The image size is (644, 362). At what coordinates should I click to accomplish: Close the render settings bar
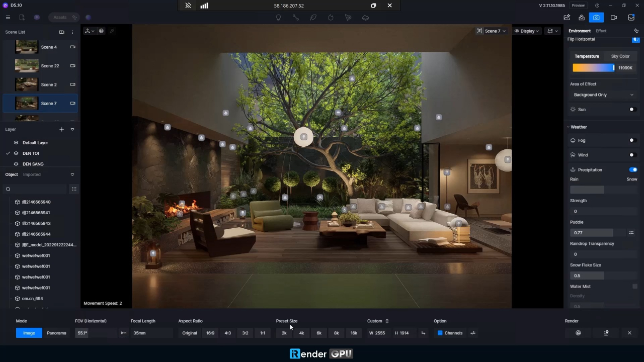pyautogui.click(x=629, y=333)
